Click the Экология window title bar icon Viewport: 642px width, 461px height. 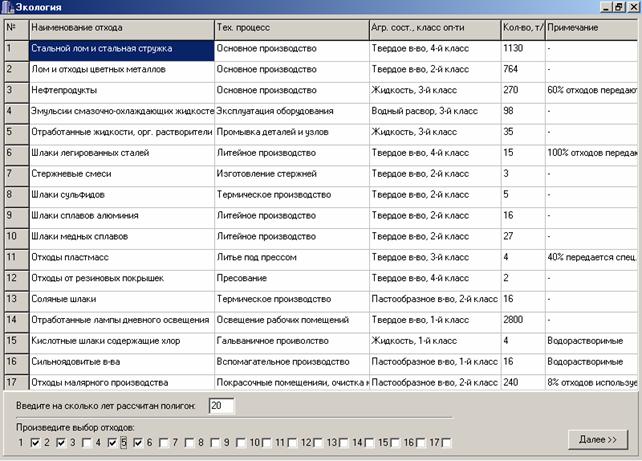point(7,7)
